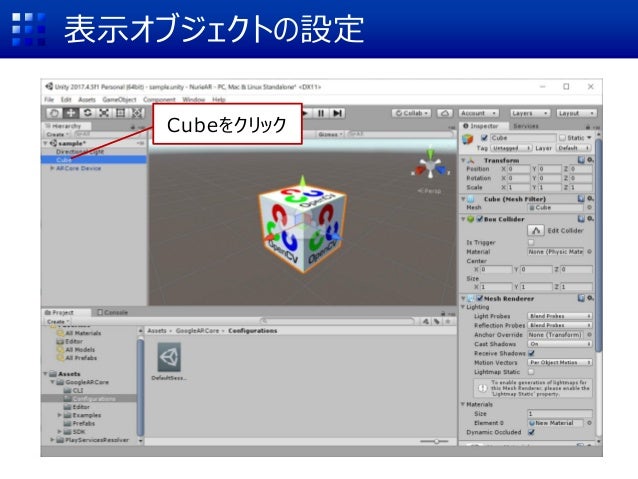This screenshot has height=479, width=638.
Task: Open the Account dropdown
Action: pyautogui.click(x=478, y=113)
